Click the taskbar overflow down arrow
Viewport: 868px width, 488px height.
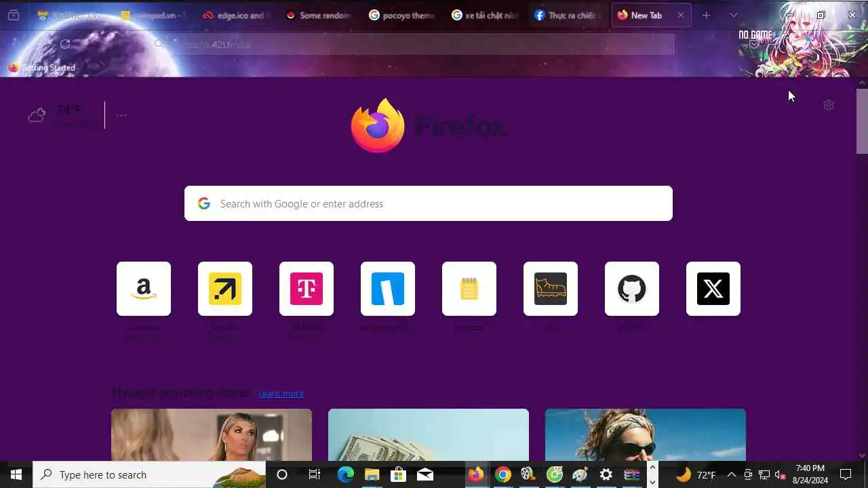[x=652, y=482]
